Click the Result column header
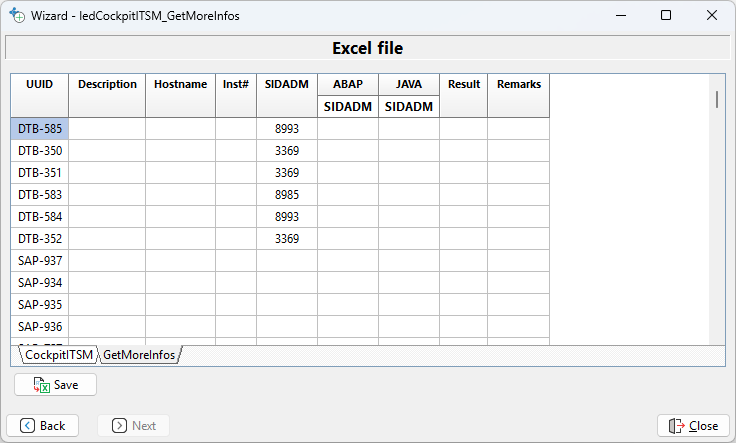 (x=463, y=85)
